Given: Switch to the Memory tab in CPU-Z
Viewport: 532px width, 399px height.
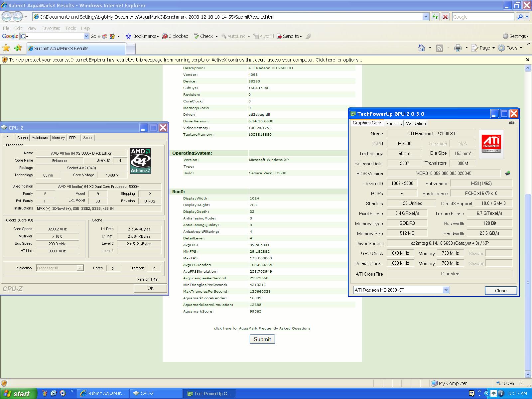Looking at the screenshot, I should [59, 138].
